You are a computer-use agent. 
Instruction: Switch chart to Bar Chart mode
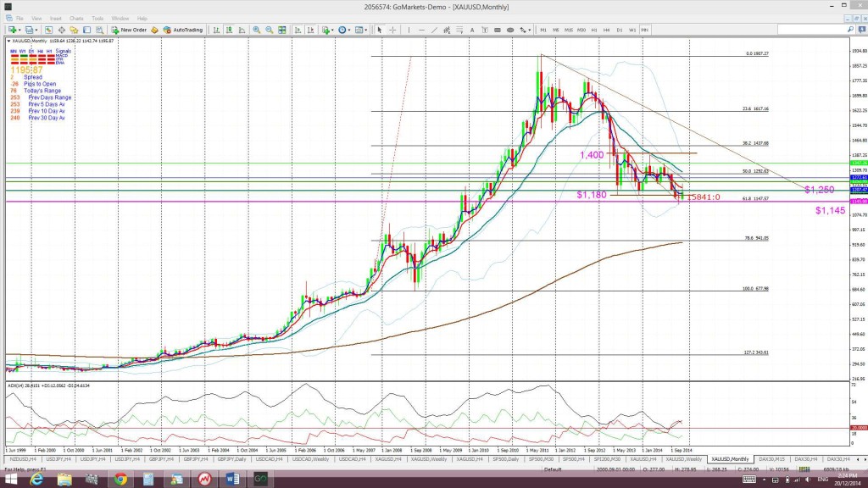(216, 30)
